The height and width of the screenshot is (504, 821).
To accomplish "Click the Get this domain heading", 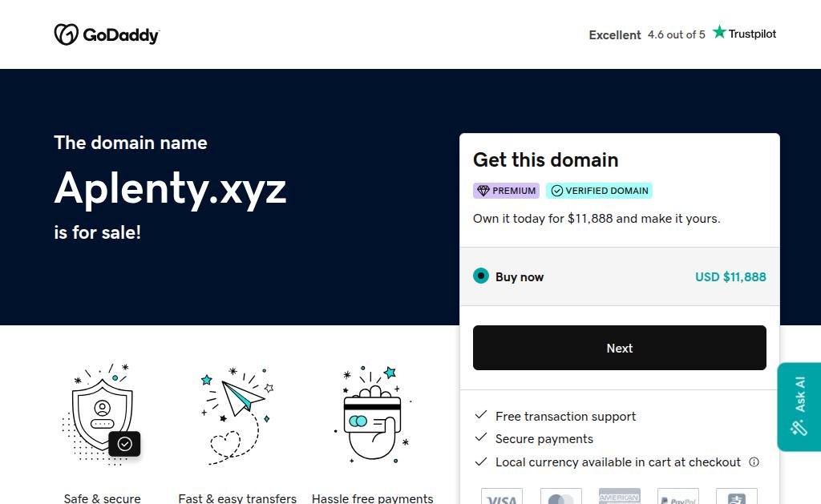I will (545, 159).
